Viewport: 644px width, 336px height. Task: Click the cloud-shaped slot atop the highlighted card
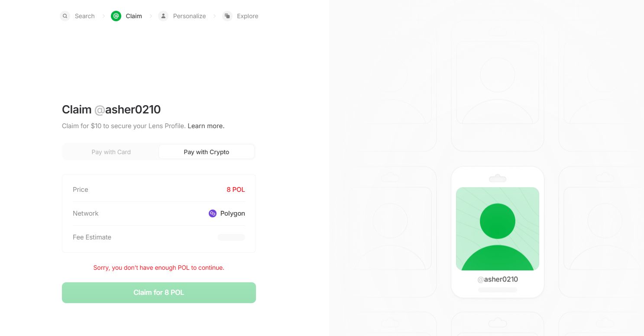tap(498, 178)
